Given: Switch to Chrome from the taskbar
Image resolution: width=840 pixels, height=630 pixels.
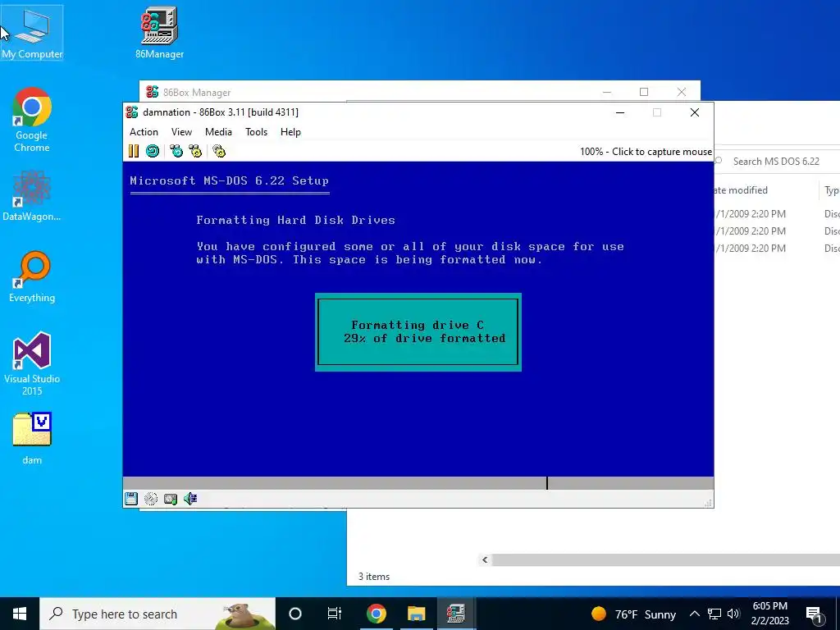Looking at the screenshot, I should 376,614.
